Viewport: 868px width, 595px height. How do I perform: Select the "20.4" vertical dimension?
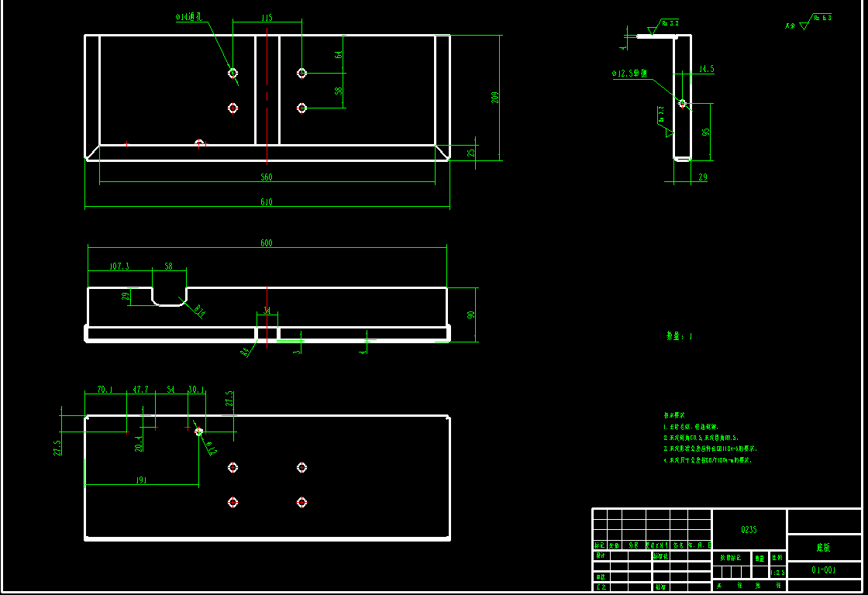point(139,443)
